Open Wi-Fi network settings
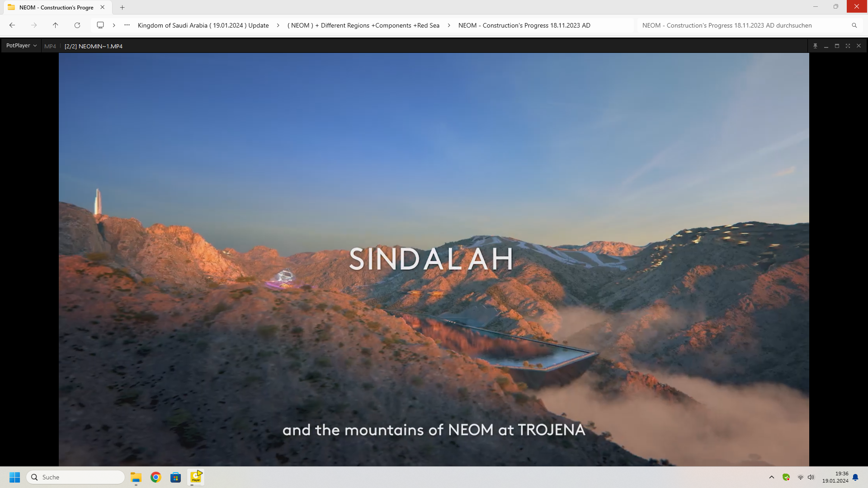 (x=800, y=477)
